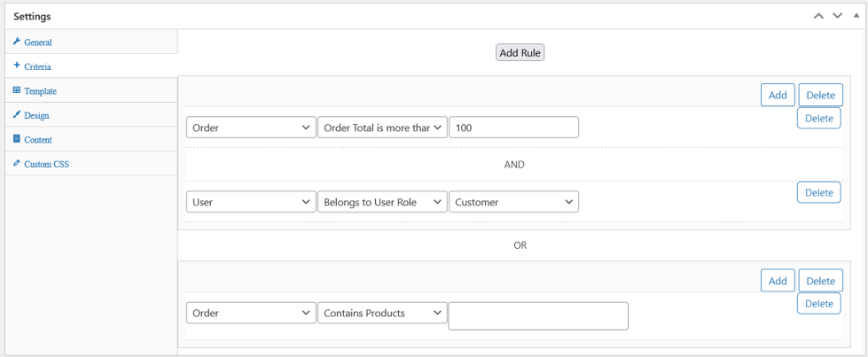868x357 pixels.
Task: Expand the 'Contains Products' dropdown
Action: [381, 313]
